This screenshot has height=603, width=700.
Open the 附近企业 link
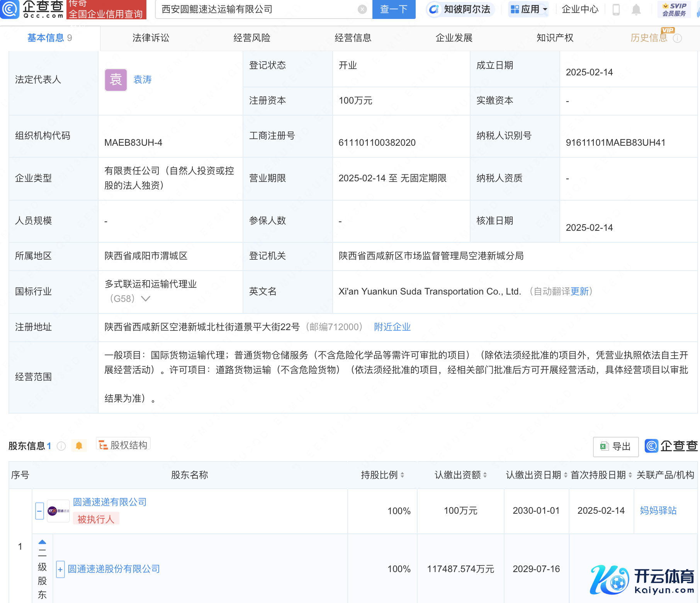(x=392, y=327)
